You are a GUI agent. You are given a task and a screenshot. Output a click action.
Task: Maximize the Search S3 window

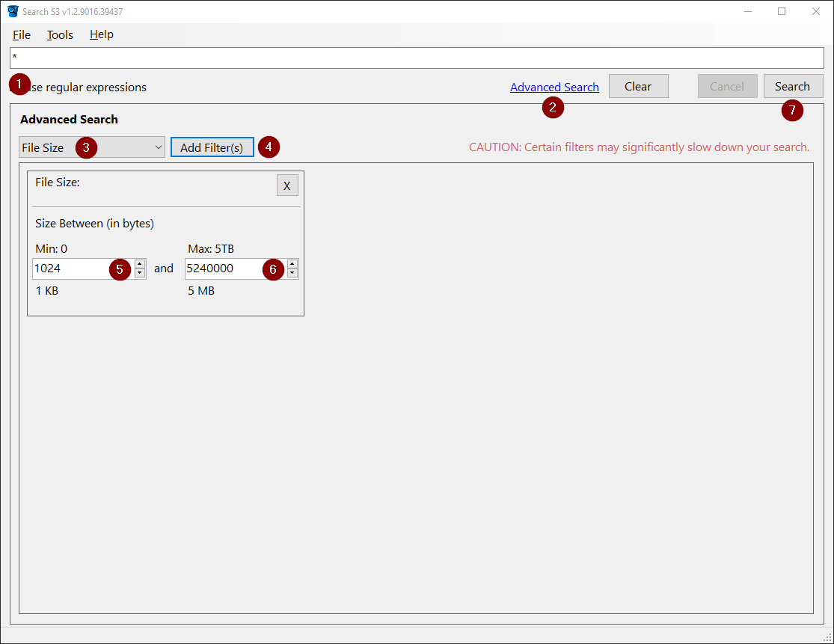[x=782, y=11]
